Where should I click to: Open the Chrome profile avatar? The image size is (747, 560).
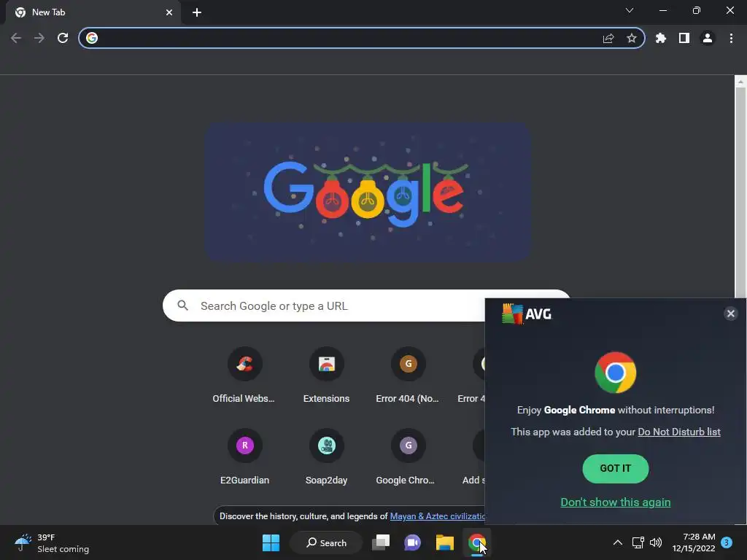coord(708,38)
